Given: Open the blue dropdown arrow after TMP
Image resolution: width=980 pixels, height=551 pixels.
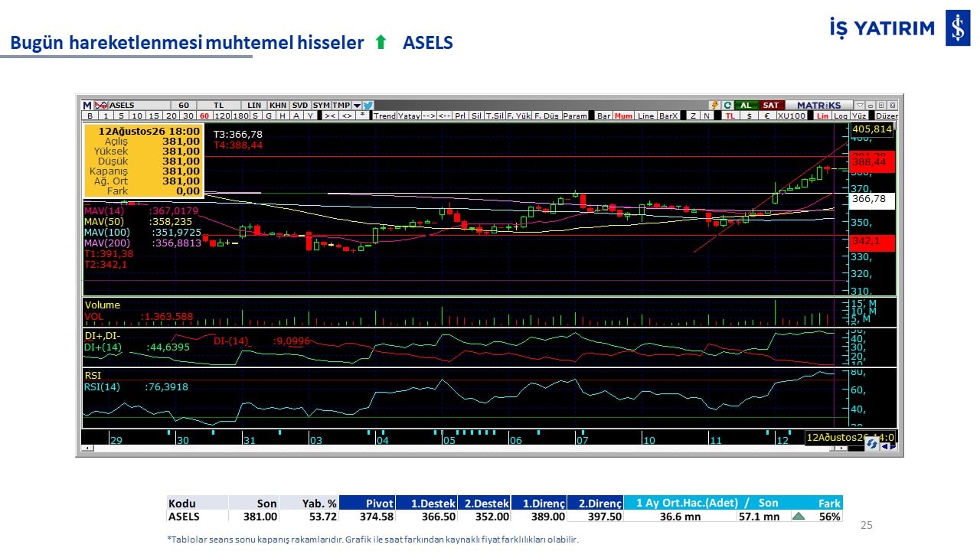Looking at the screenshot, I should 357,105.
